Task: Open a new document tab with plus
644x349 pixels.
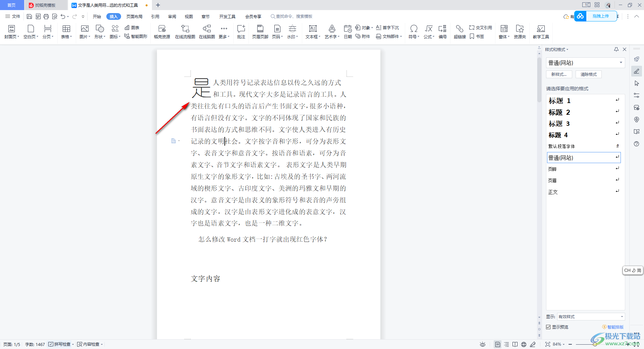Action: [x=158, y=5]
